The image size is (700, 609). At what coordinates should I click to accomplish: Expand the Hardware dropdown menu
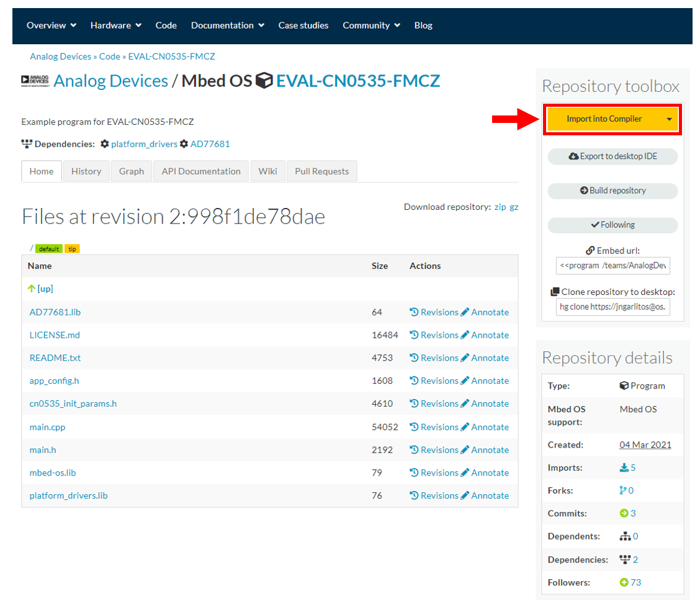click(x=115, y=25)
